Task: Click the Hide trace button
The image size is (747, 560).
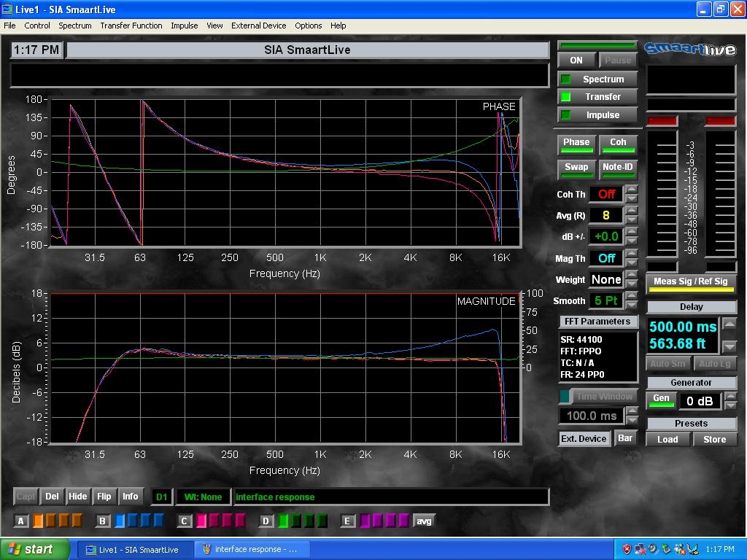Action: [77, 497]
